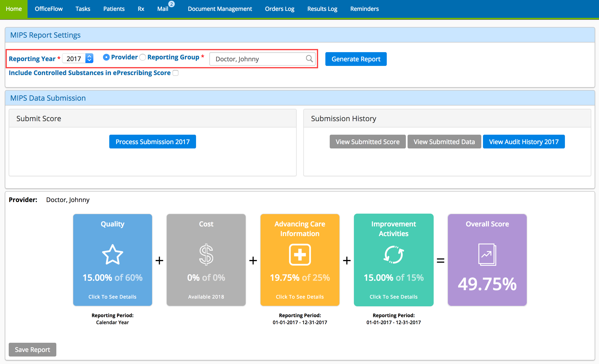Screen dimensions: 599x364
Task: Go to the Document Management tab
Action: pos(220,9)
